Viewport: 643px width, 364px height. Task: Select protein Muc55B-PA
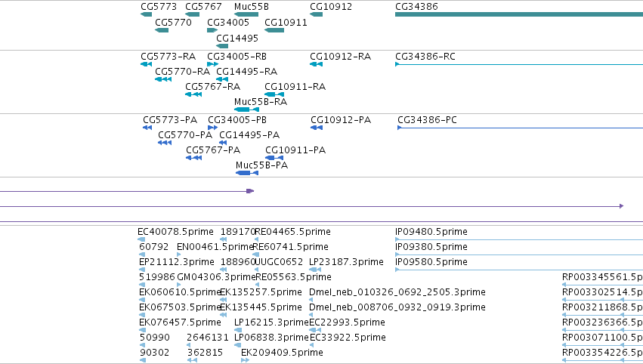click(x=261, y=165)
